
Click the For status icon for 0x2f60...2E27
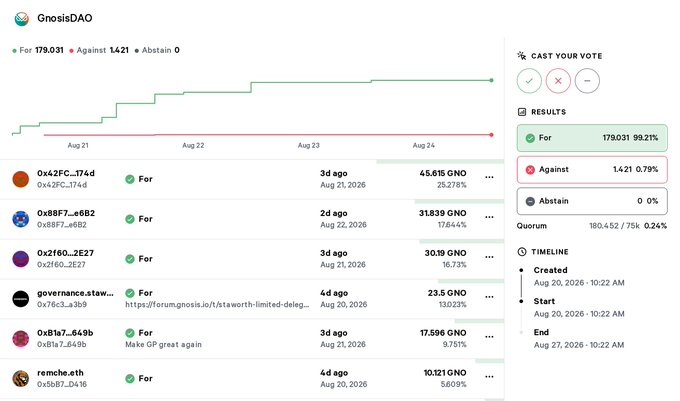click(130, 259)
